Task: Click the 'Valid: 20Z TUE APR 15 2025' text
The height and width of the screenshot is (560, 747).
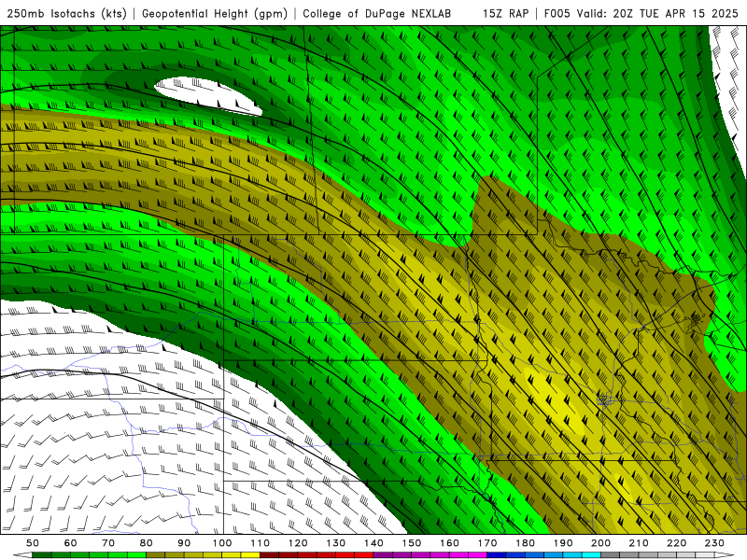Action: [x=657, y=13]
